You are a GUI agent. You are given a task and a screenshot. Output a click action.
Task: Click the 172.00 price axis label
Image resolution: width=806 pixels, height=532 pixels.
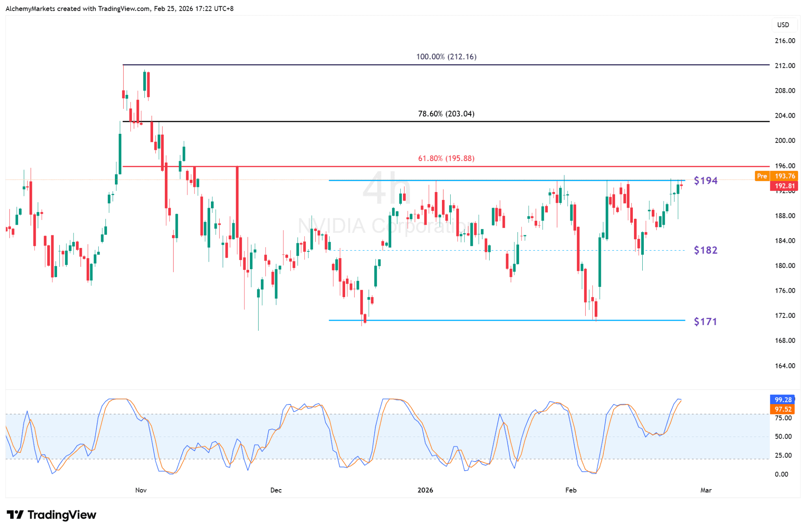(x=785, y=316)
